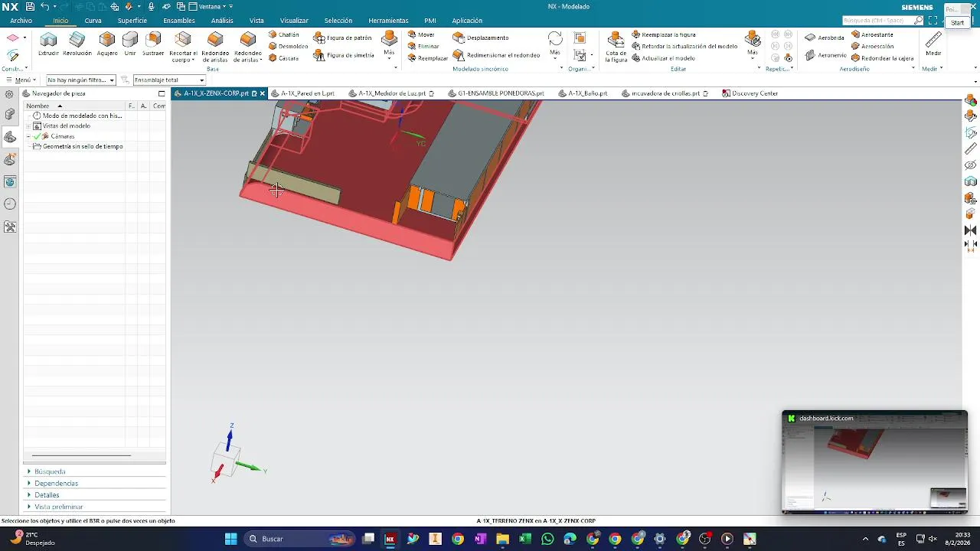Select the Cáscara shell tool
This screenshot has height=551, width=980.
coord(284,58)
